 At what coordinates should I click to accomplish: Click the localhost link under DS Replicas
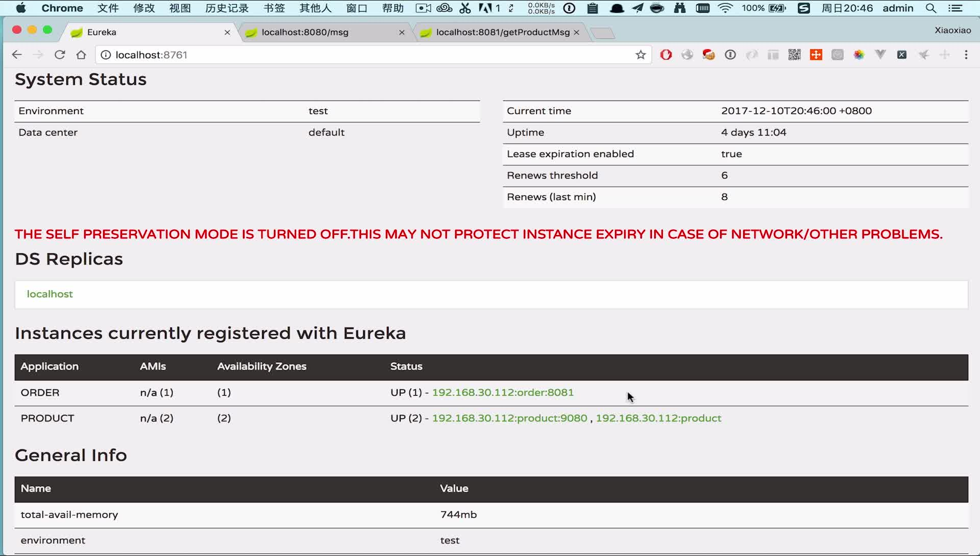click(x=50, y=294)
